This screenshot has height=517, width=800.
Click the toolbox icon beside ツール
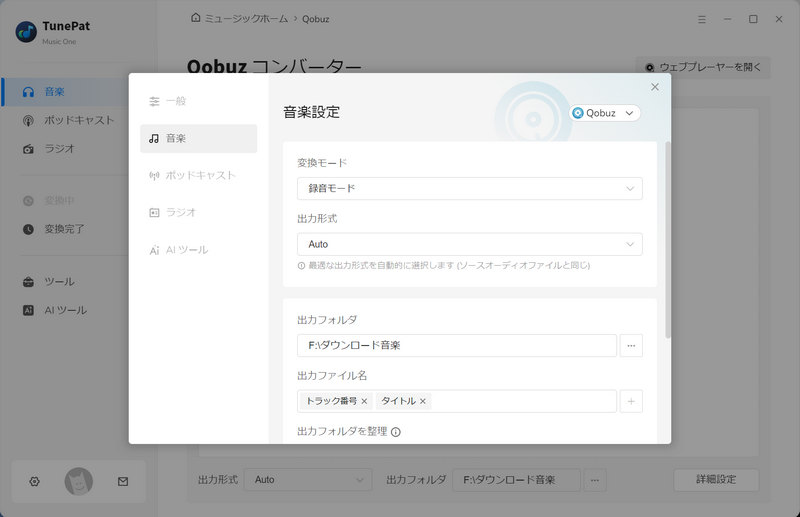(29, 282)
